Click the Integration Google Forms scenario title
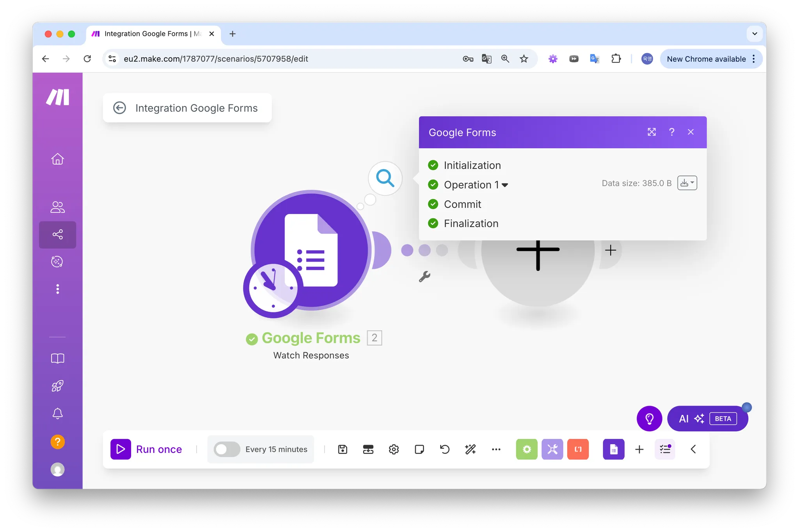 tap(197, 108)
